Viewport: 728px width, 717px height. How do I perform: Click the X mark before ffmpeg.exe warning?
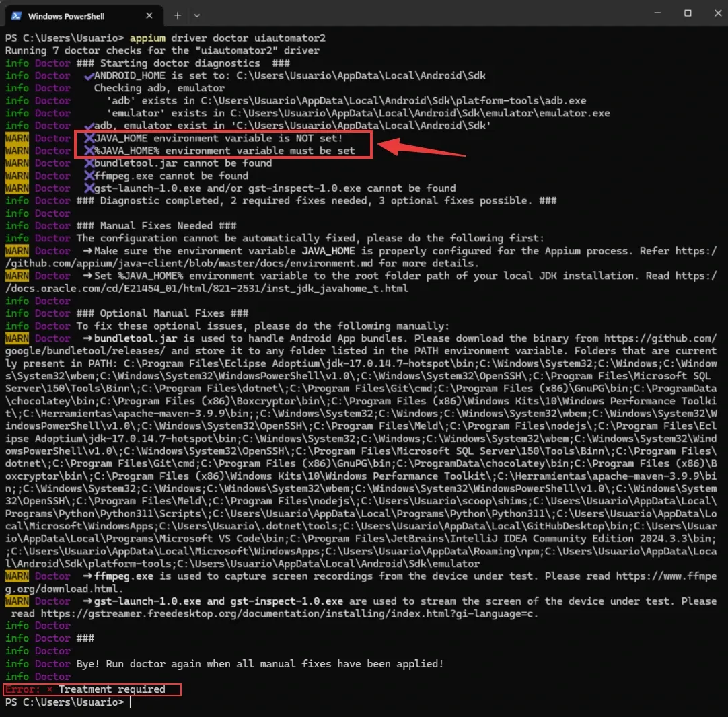coord(89,176)
